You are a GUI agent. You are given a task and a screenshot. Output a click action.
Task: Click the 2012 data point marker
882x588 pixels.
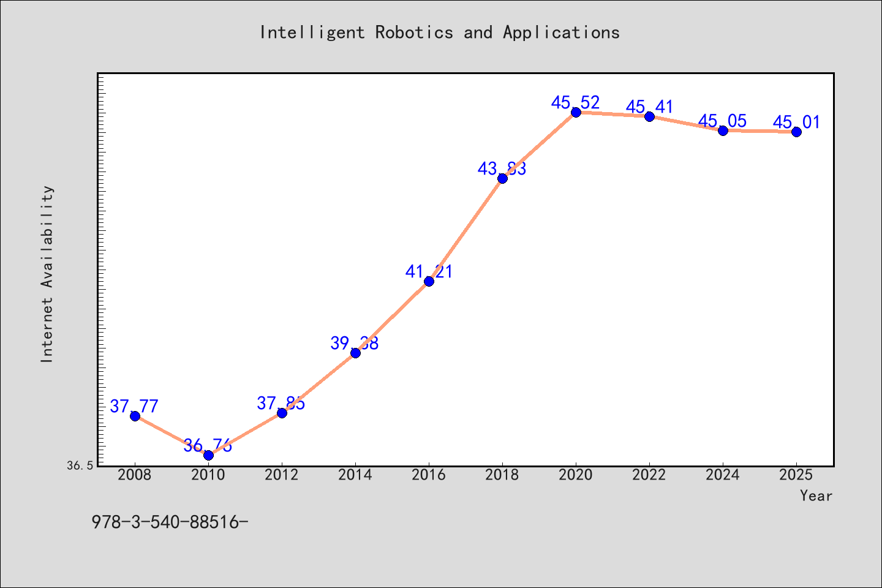pos(282,413)
